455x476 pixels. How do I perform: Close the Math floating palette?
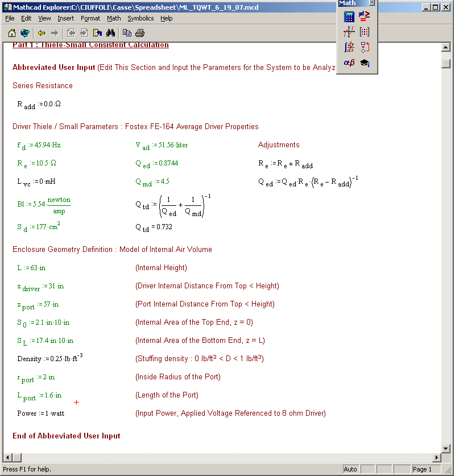(371, 3)
